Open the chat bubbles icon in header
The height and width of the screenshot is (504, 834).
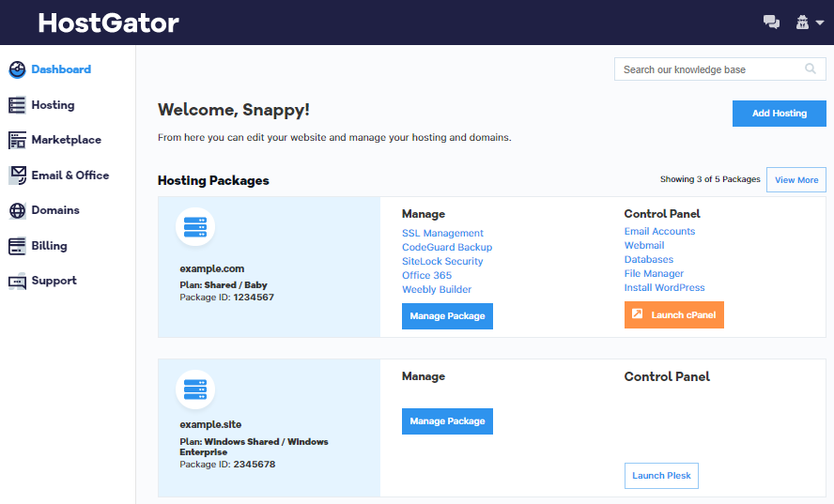coord(771,23)
